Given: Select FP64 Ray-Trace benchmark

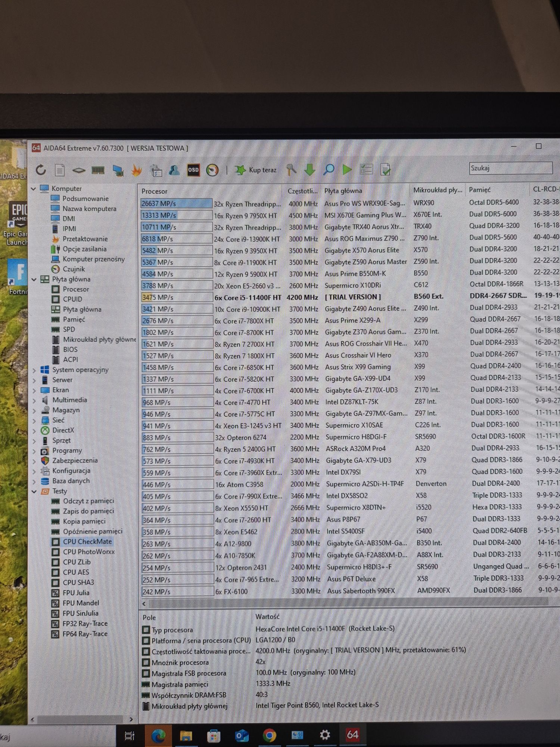Looking at the screenshot, I should (85, 634).
